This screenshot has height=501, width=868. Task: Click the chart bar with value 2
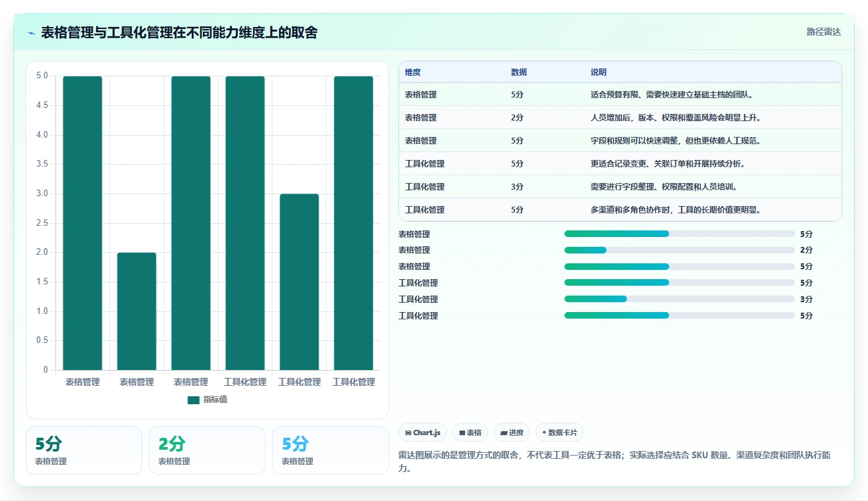[x=137, y=311]
